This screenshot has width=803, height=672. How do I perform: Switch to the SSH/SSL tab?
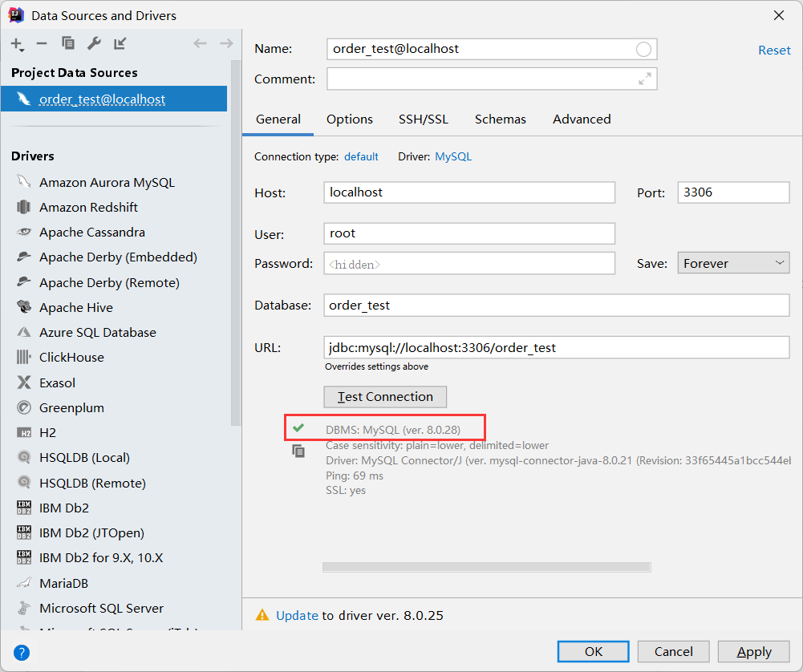point(424,119)
